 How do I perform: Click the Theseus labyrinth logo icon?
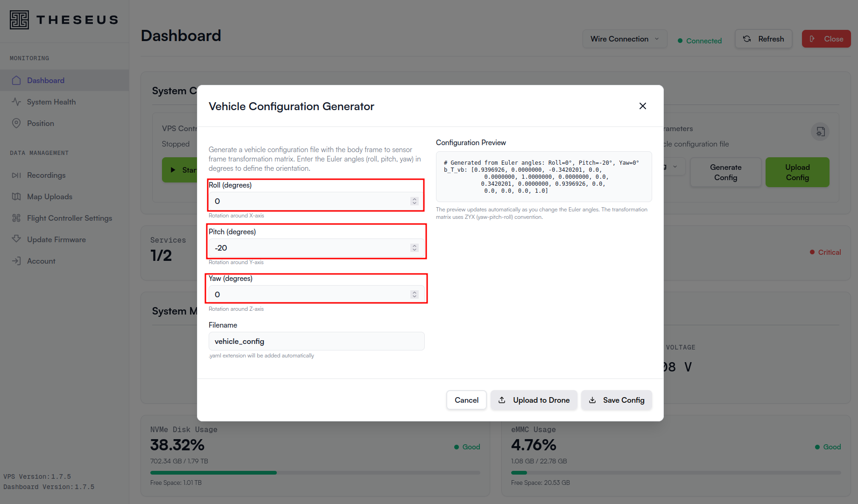(19, 20)
